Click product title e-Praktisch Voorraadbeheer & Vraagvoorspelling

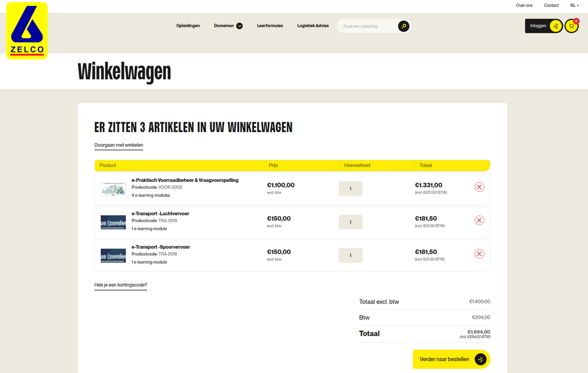tap(185, 180)
